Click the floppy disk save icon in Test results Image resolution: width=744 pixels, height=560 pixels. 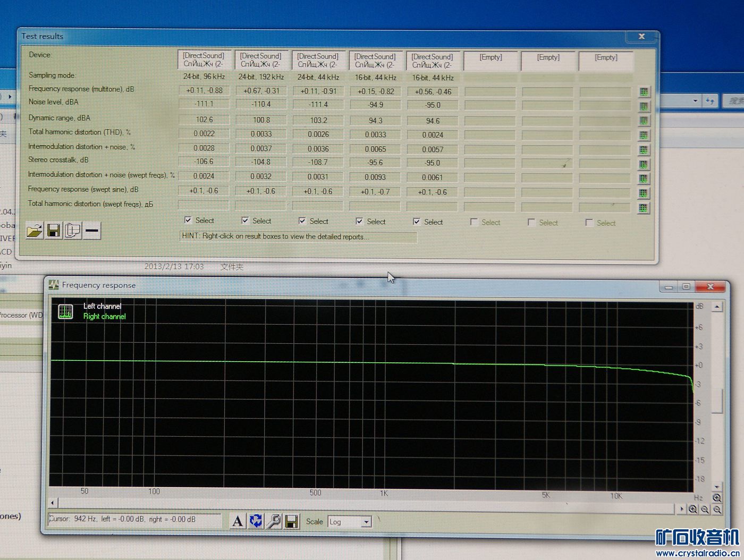coord(54,231)
